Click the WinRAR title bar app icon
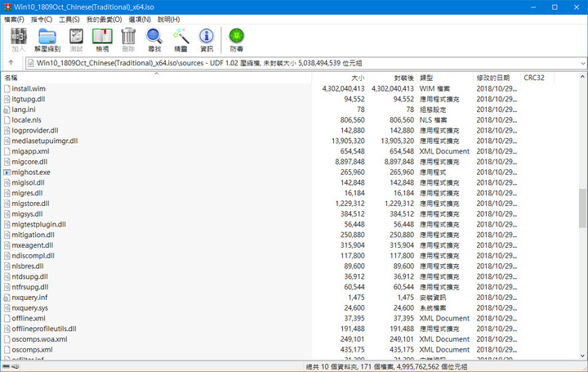Viewport: 588px width, 372px height. coord(7,7)
